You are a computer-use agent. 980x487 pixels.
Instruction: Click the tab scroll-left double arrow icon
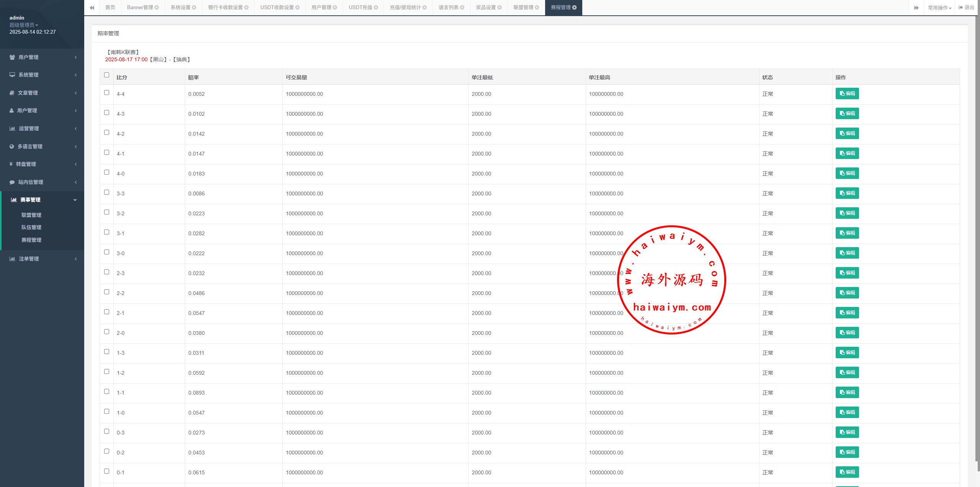(92, 8)
